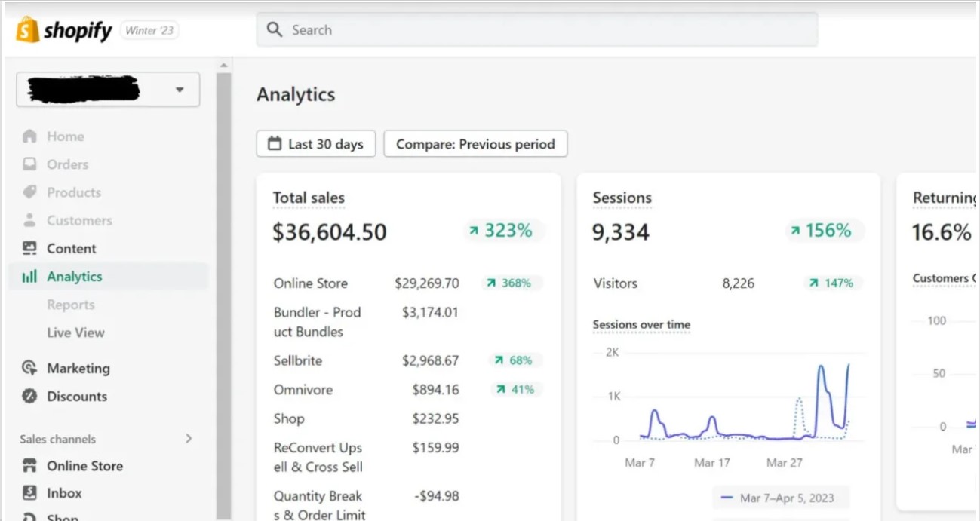Click the Products tag icon
The height and width of the screenshot is (521, 980).
[x=29, y=192]
